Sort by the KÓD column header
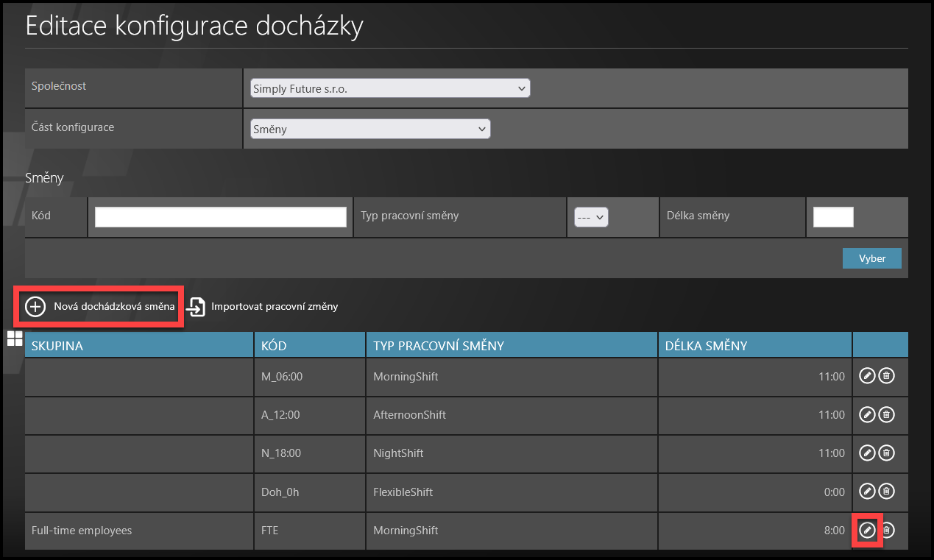The image size is (934, 560). (x=273, y=346)
